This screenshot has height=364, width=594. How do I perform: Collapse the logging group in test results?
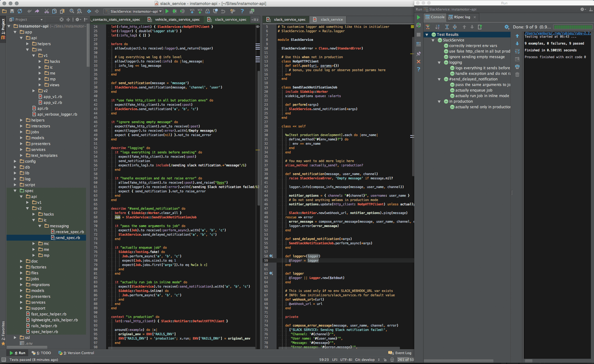pyautogui.click(x=439, y=62)
